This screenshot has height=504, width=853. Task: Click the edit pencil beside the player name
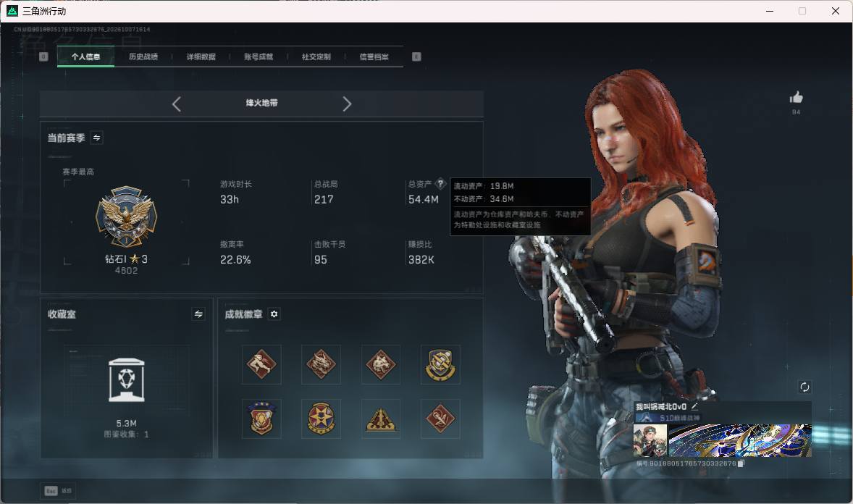tap(694, 406)
